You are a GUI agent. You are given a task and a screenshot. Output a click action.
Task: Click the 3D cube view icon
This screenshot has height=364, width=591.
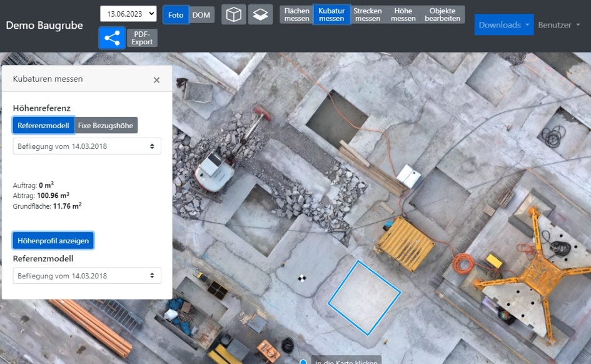pyautogui.click(x=234, y=14)
